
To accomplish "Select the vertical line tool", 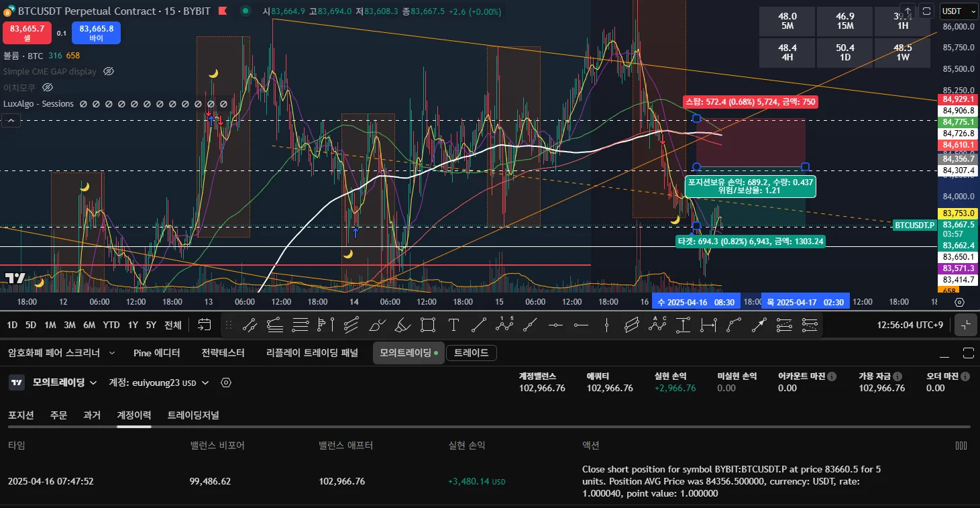I will (x=606, y=325).
